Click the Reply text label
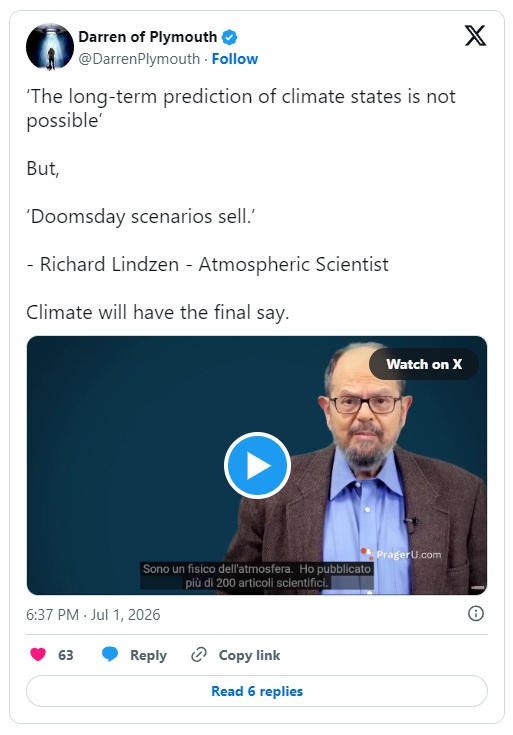The width and height of the screenshot is (513, 735). click(148, 655)
